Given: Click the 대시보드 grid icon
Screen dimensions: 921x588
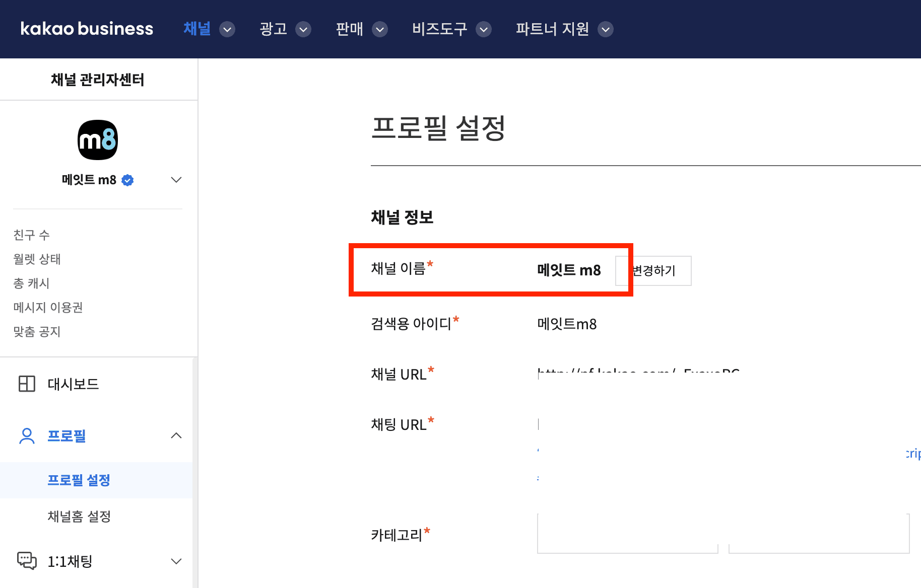Looking at the screenshot, I should point(27,384).
